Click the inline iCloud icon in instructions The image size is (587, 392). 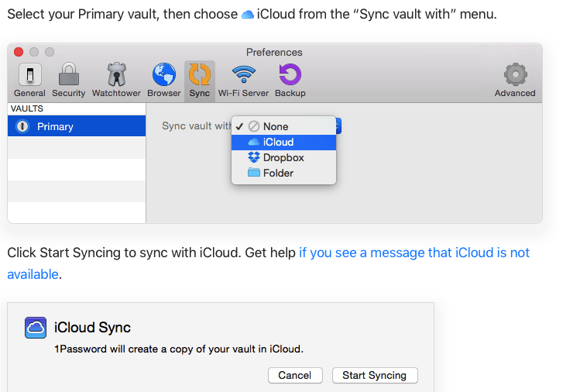(x=248, y=15)
